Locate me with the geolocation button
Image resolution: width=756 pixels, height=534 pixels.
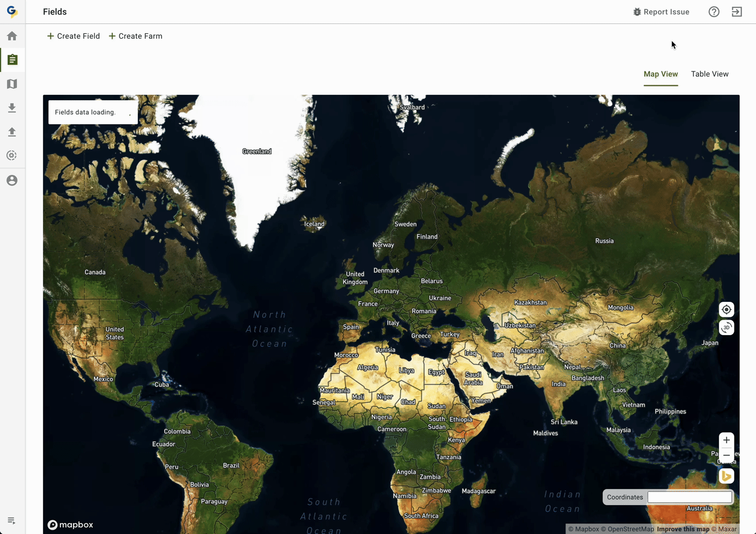click(x=726, y=310)
